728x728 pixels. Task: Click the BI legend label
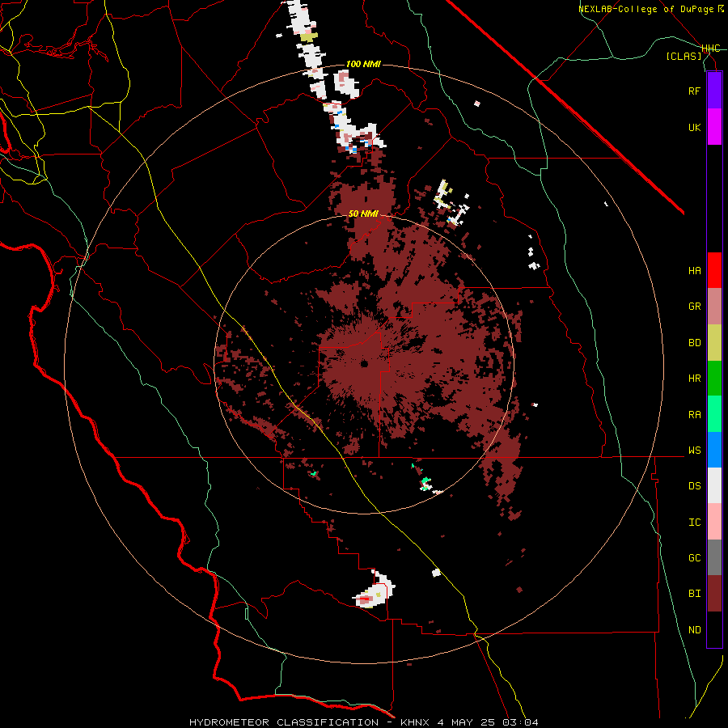tap(694, 594)
